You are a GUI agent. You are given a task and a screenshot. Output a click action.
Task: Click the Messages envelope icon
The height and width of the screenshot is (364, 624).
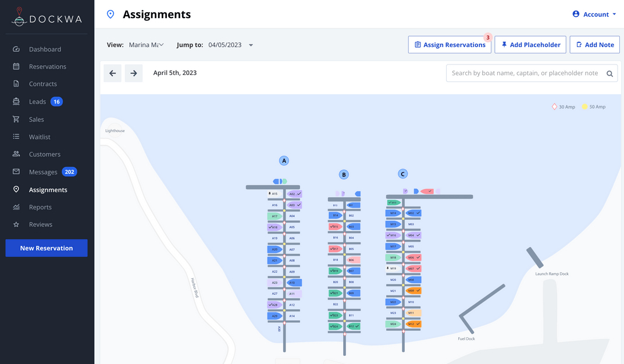[x=16, y=172]
